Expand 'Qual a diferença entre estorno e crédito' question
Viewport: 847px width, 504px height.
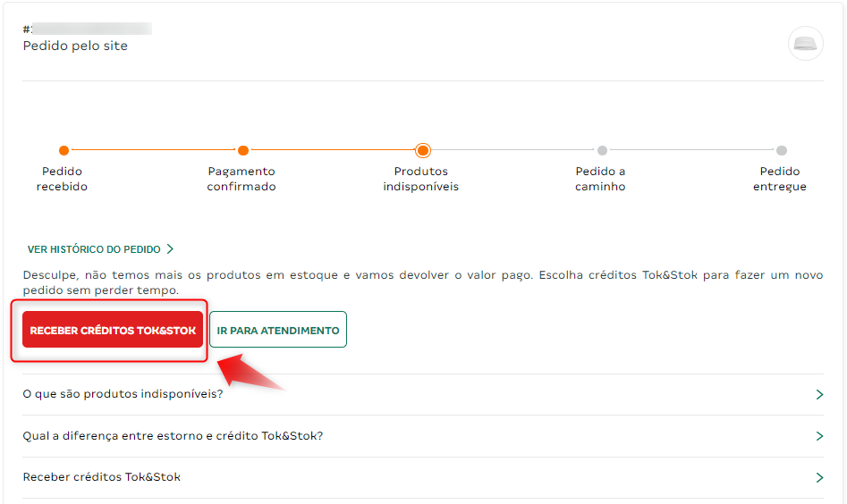pos(423,436)
